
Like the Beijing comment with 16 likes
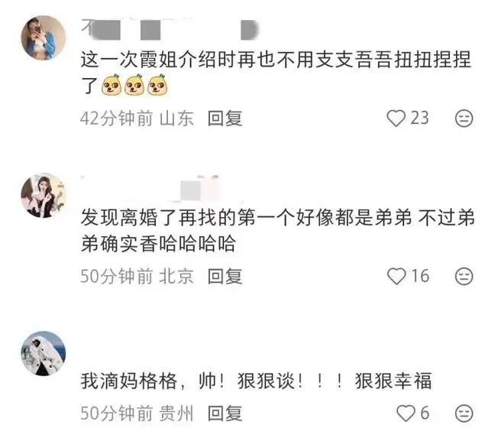(396, 277)
